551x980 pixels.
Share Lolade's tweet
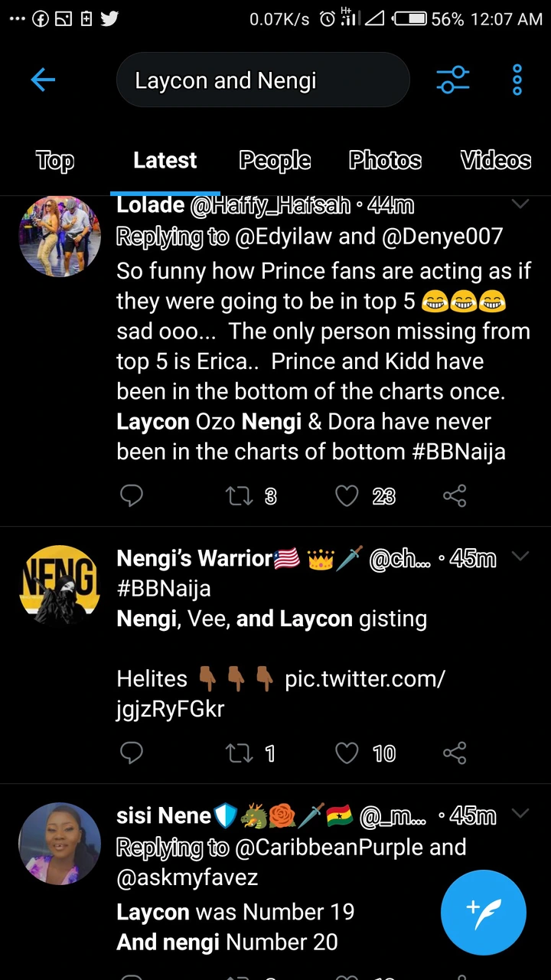click(x=455, y=496)
